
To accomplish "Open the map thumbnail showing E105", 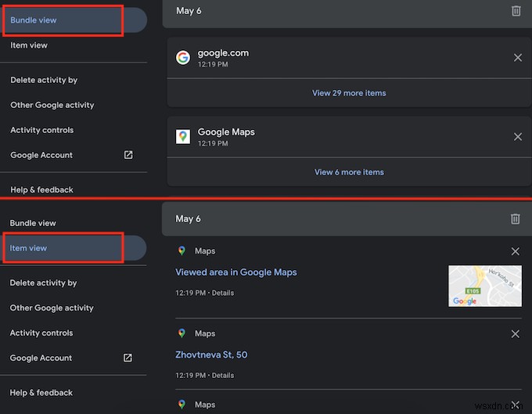I will (x=485, y=286).
